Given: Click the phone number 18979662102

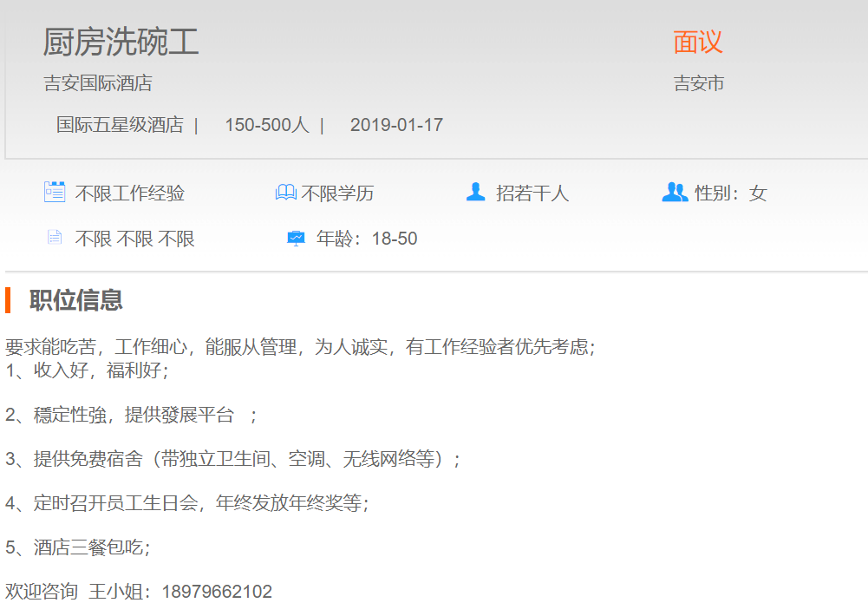Looking at the screenshot, I should point(217,592).
